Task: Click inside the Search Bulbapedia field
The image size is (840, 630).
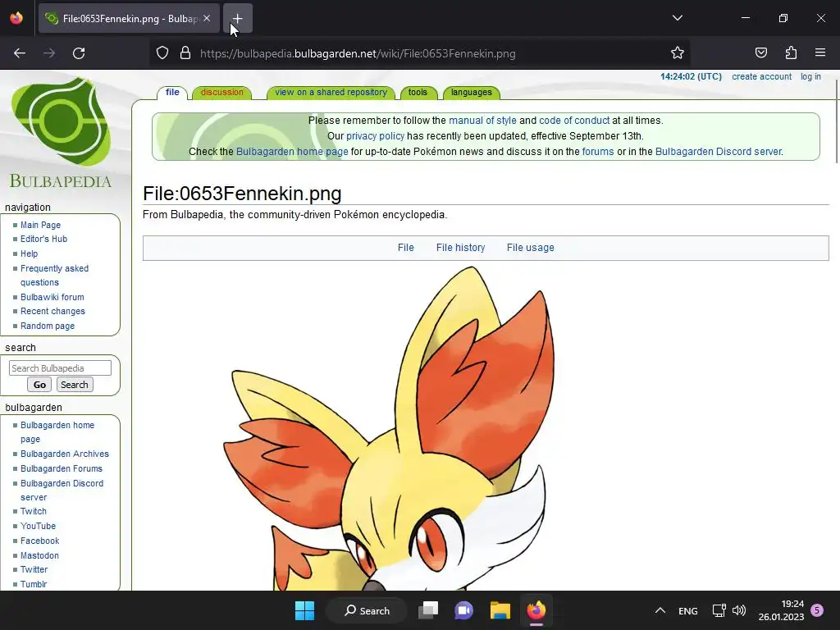Action: point(60,368)
